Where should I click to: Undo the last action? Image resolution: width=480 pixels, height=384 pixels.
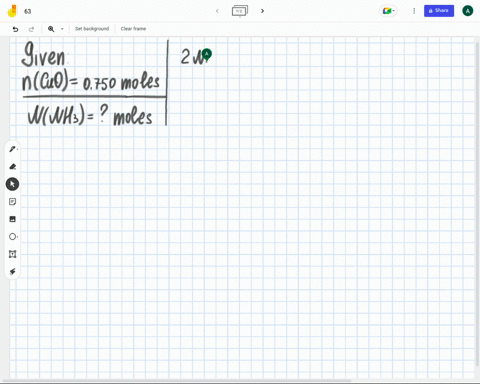15,29
